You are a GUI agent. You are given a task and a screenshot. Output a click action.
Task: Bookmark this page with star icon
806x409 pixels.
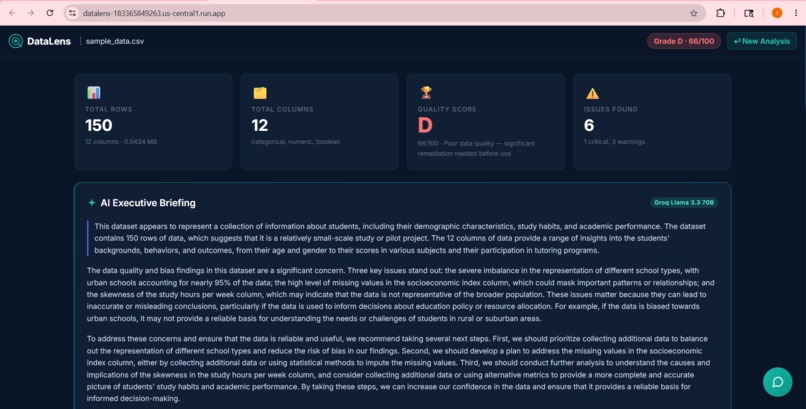693,13
